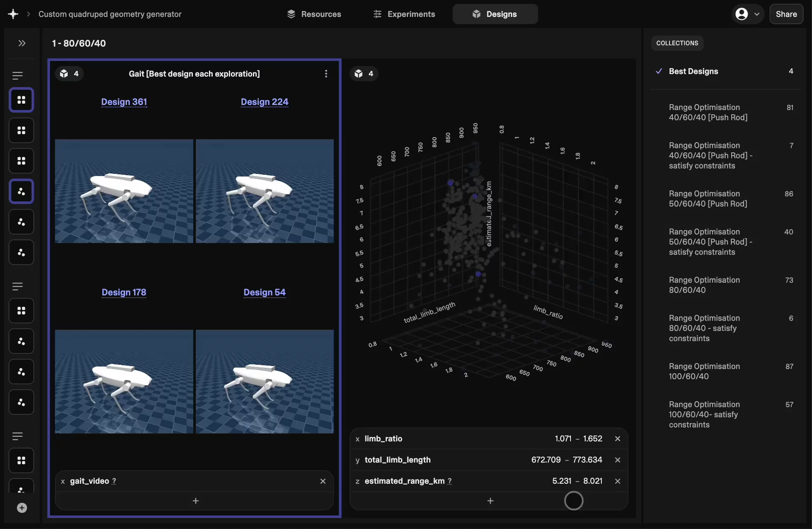812x529 pixels.
Task: Click the Share button
Action: pyautogui.click(x=786, y=14)
